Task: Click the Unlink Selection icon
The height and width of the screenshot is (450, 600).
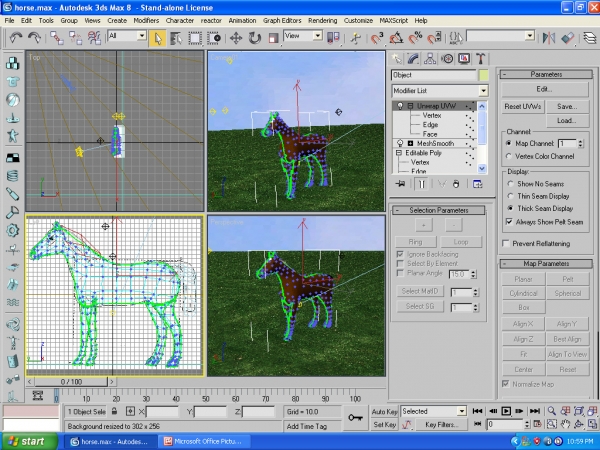Action: 75,38
